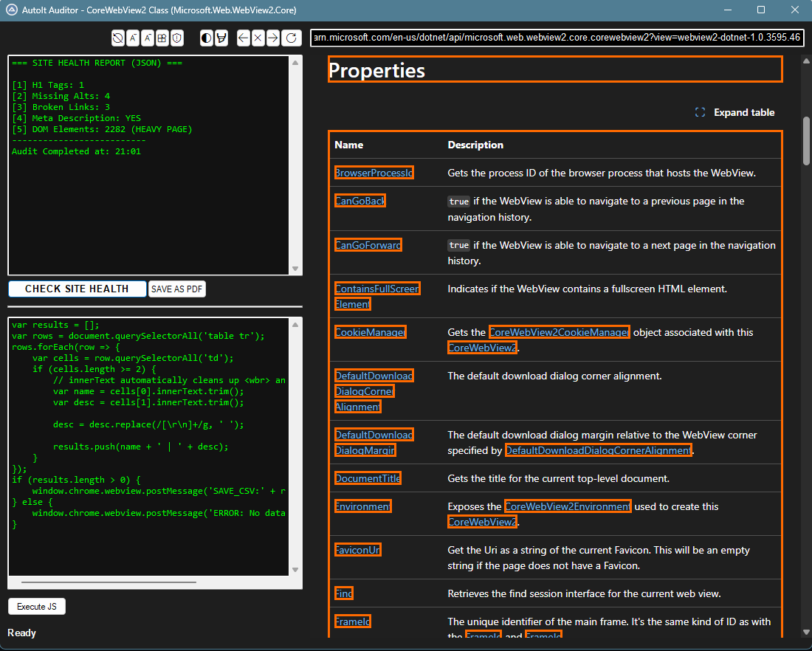
Task: Stop loading with the X button
Action: tap(258, 38)
